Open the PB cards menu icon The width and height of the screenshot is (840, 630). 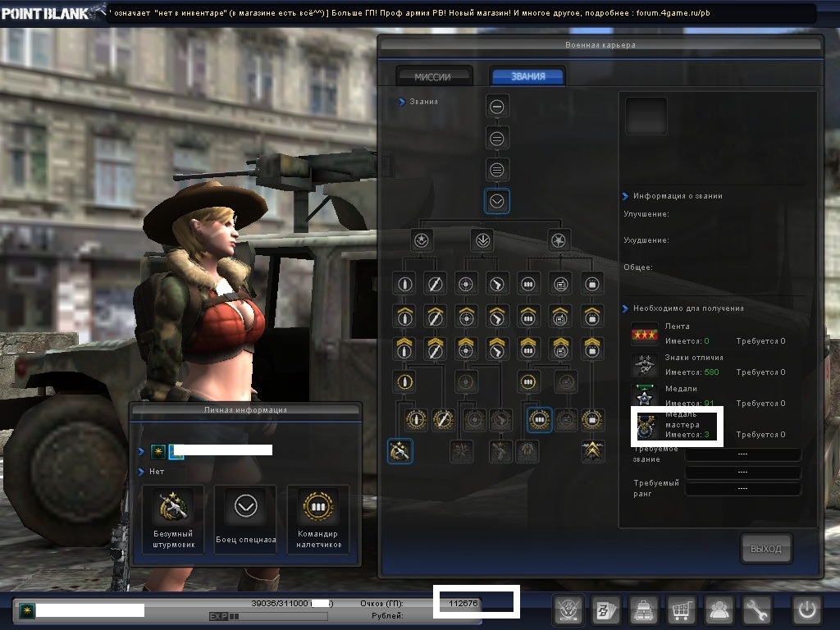pyautogui.click(x=606, y=609)
